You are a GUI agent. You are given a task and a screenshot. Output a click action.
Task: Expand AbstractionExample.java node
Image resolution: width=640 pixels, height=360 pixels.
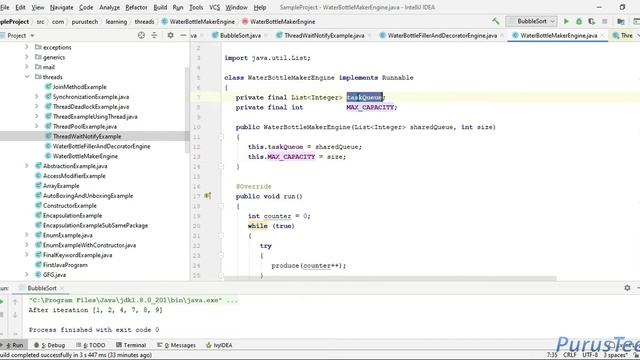[27, 165]
